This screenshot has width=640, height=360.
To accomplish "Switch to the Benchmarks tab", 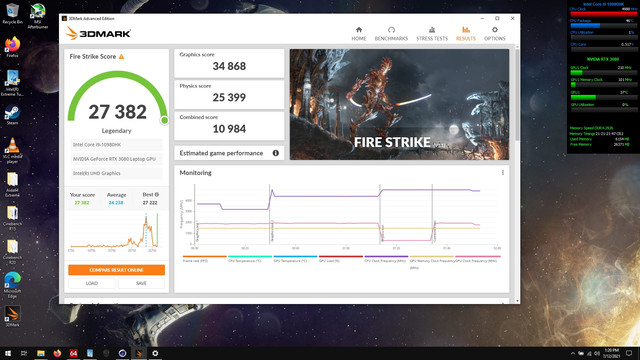I will (x=391, y=33).
